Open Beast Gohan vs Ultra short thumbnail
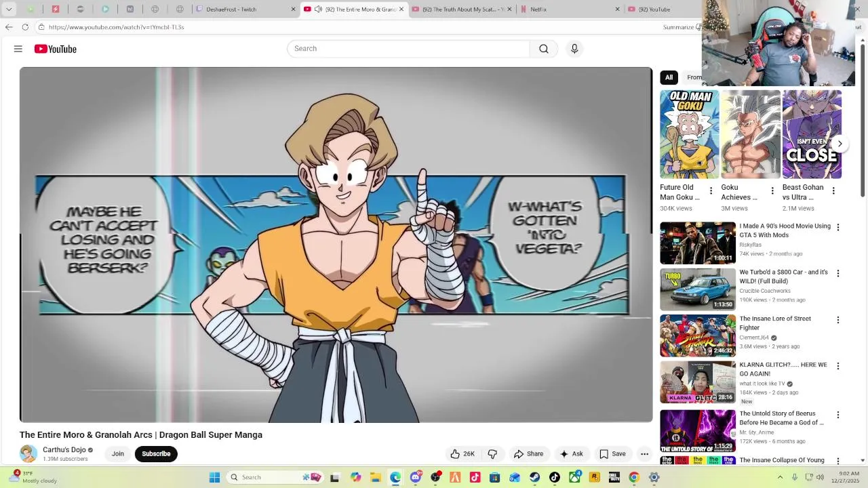The width and height of the screenshot is (868, 488). pos(812,134)
